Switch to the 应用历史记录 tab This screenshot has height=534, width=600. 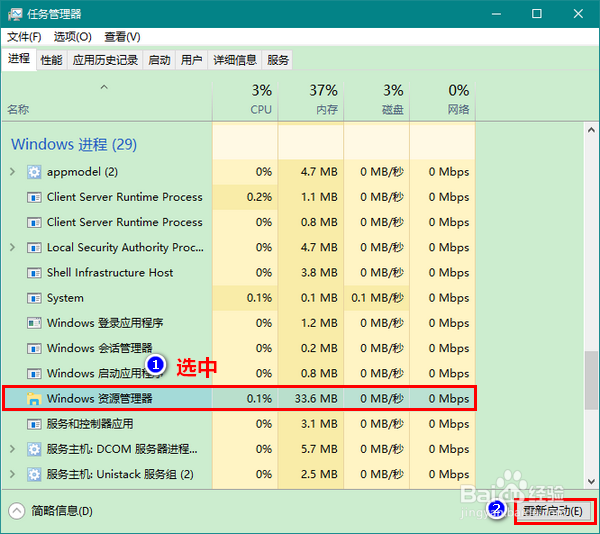pos(105,60)
